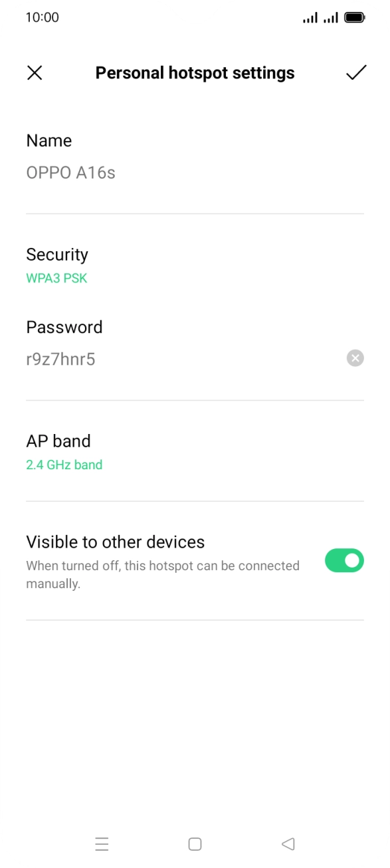Select the Personal hotspot settings title
This screenshot has width=390, height=868.
click(x=195, y=73)
